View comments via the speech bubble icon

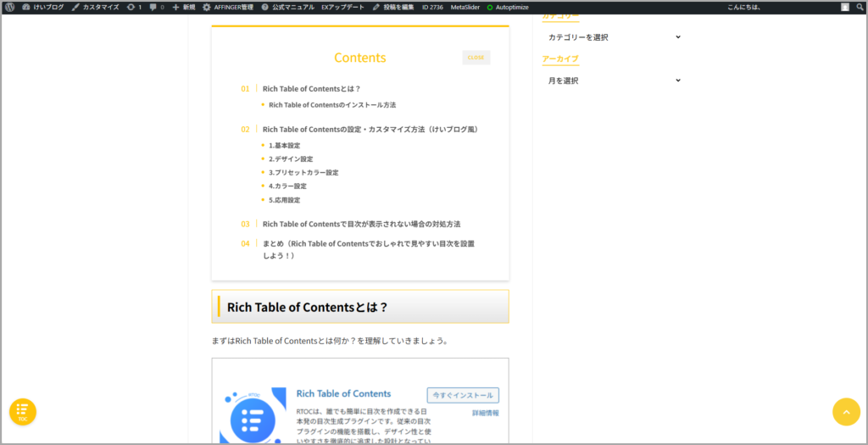157,7
